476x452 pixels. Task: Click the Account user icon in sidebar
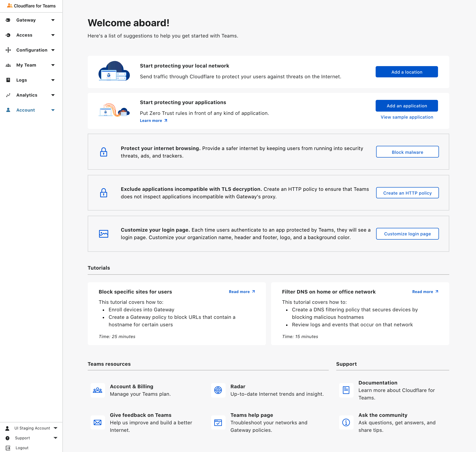8,110
